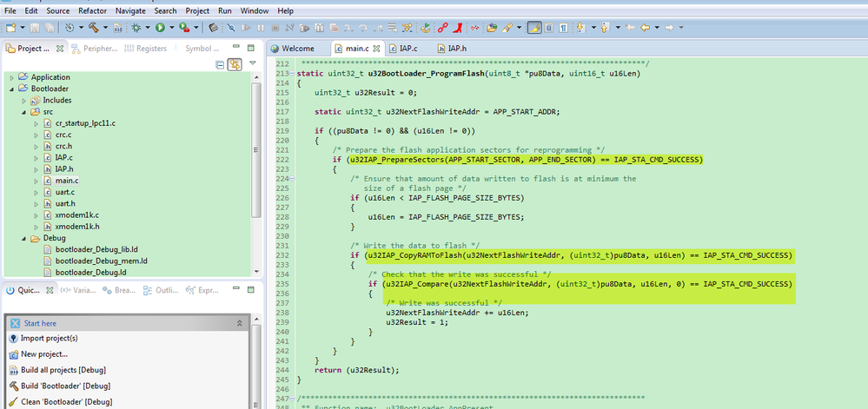
Task: Click the Next Annotation down-arrow icon
Action: 580,28
